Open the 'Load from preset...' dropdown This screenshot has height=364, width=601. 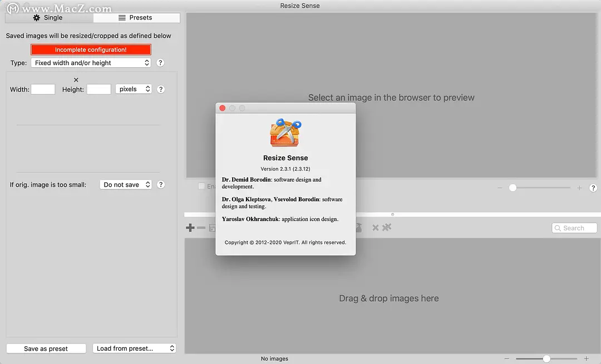click(134, 348)
